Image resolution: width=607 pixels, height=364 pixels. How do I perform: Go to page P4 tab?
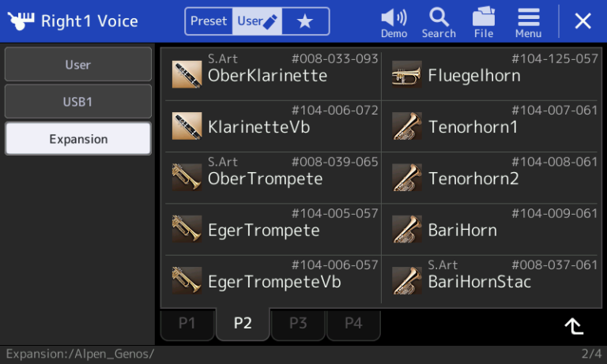click(353, 324)
